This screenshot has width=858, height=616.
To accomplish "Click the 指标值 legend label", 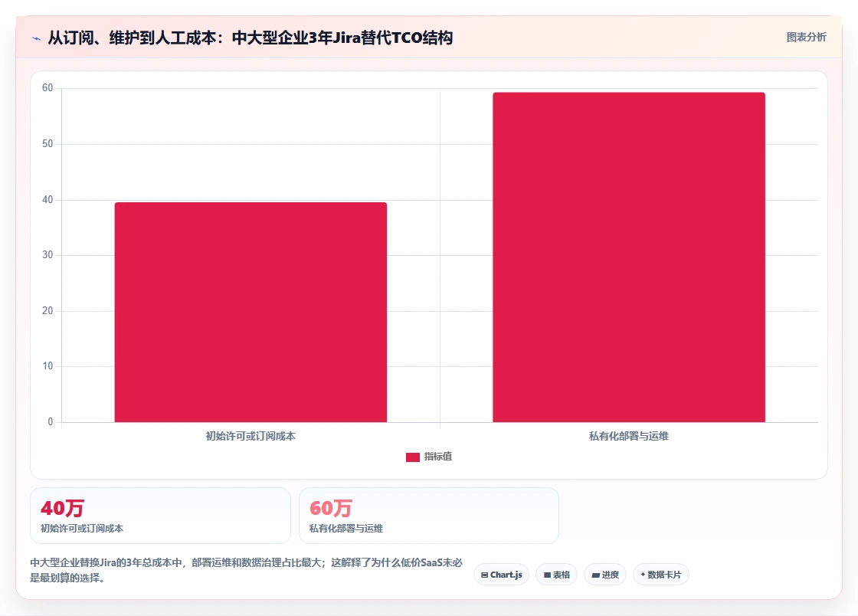I will coord(437,457).
